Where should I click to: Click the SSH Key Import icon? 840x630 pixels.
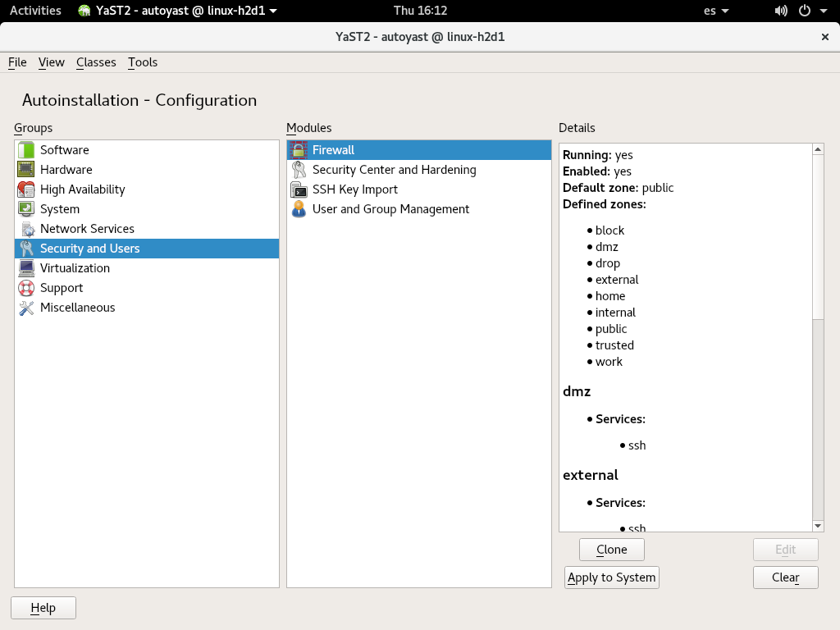coord(299,189)
